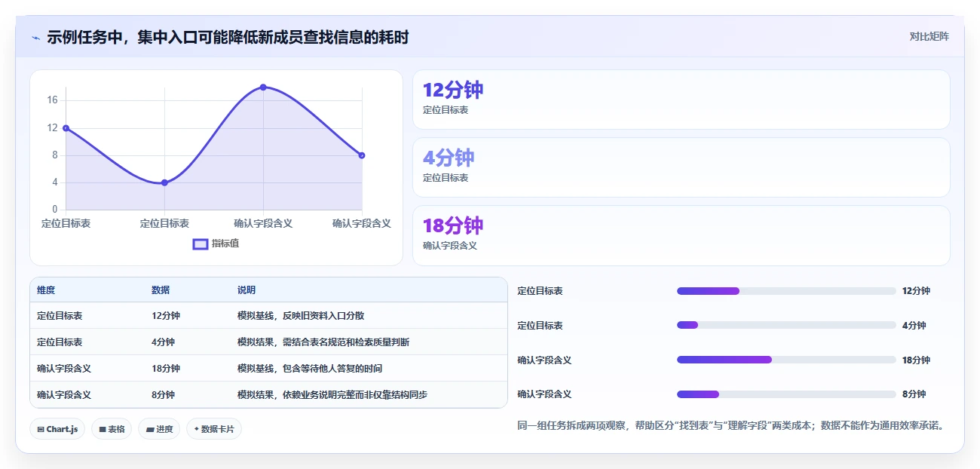The image size is (980, 469).
Task: Click the note about 表名规范和检索质量
Action: pyautogui.click(x=323, y=342)
